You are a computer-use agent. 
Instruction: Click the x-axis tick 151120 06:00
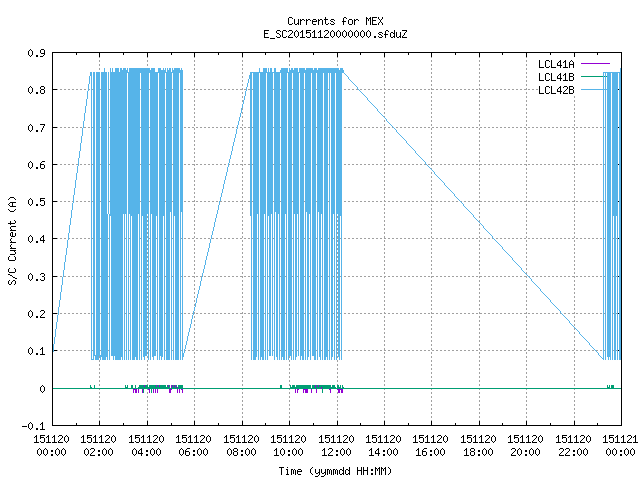193,446
